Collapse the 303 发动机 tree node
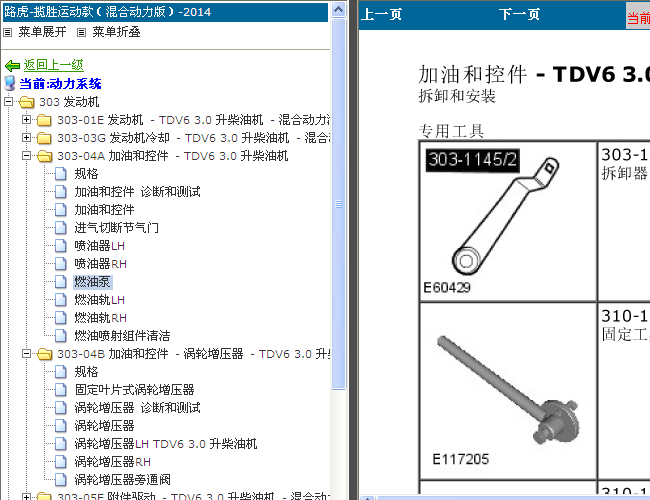650x500 pixels. tap(9, 101)
